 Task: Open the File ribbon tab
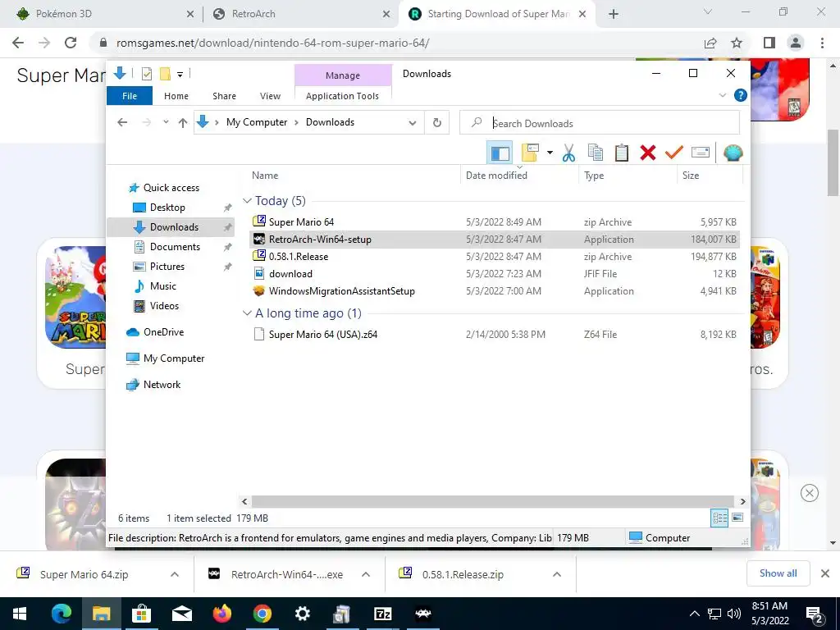[x=130, y=96]
